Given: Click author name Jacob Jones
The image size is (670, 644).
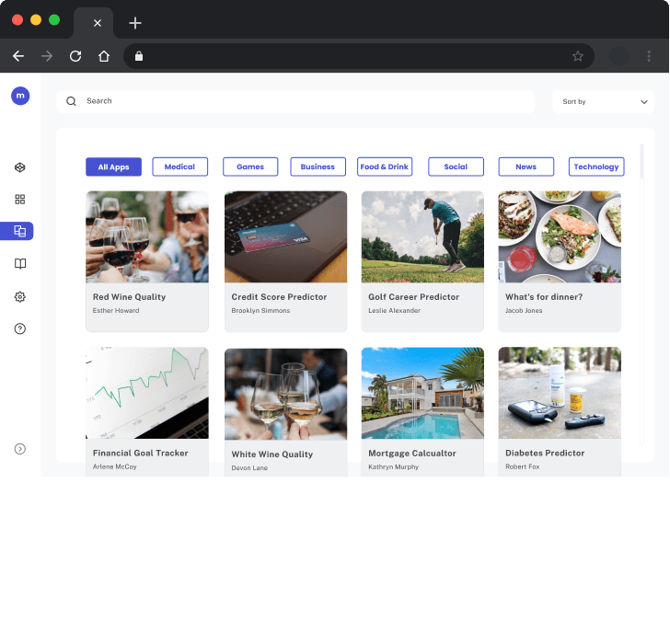Looking at the screenshot, I should 524,310.
